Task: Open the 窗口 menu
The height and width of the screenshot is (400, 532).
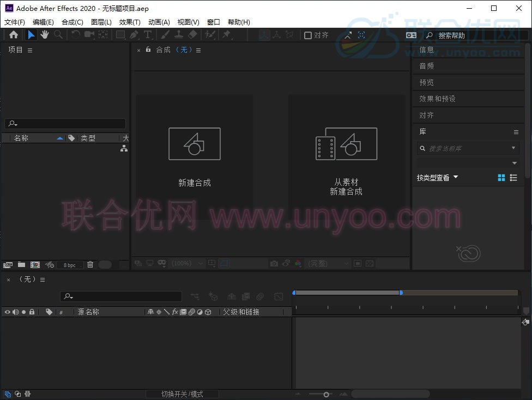Action: tap(214, 22)
